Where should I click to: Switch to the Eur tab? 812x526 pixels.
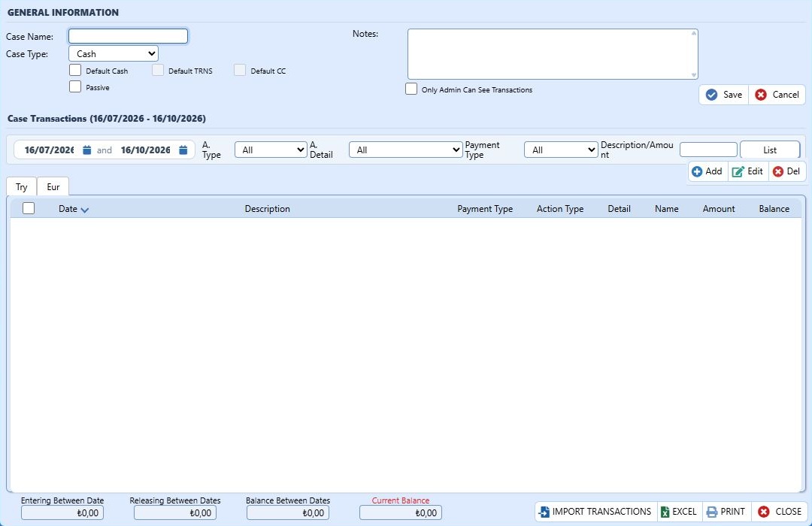pyautogui.click(x=53, y=187)
